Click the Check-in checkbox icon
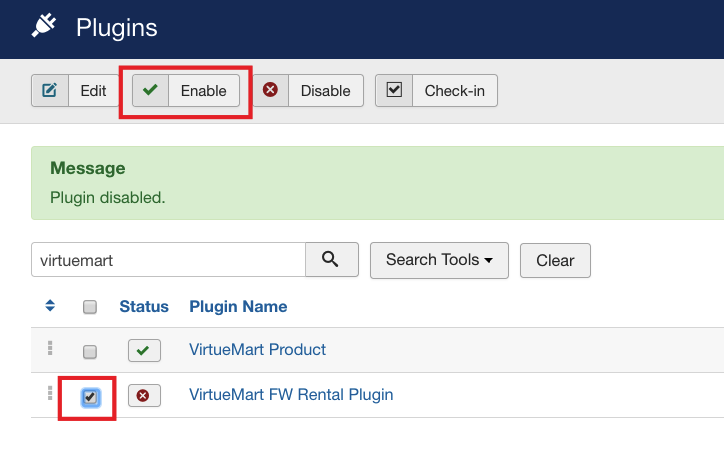Viewport: 724px width, 461px height. tap(394, 91)
